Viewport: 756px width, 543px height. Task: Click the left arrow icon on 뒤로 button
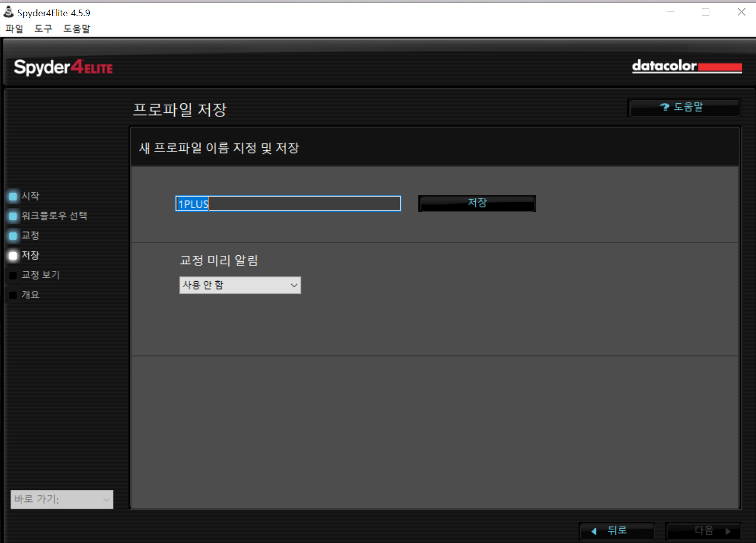[594, 531]
